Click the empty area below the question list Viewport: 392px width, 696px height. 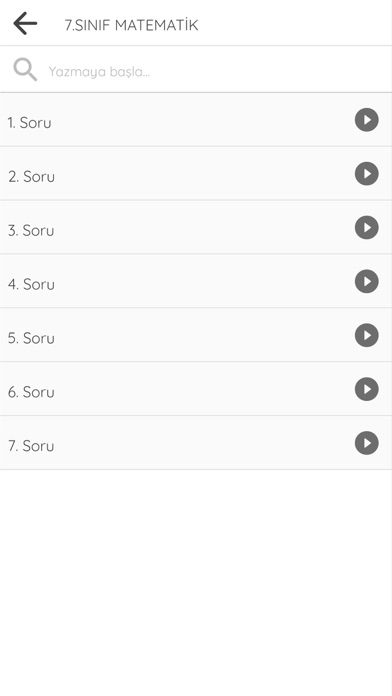(x=195, y=581)
